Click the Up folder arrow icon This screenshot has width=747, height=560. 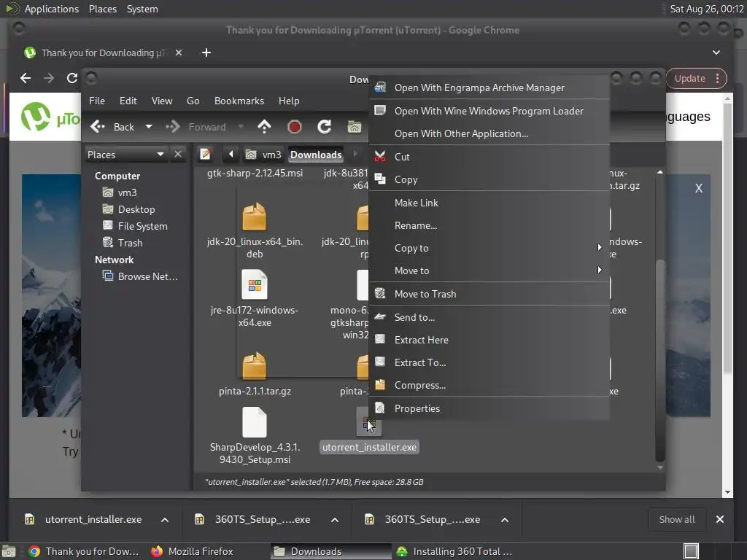(x=264, y=127)
